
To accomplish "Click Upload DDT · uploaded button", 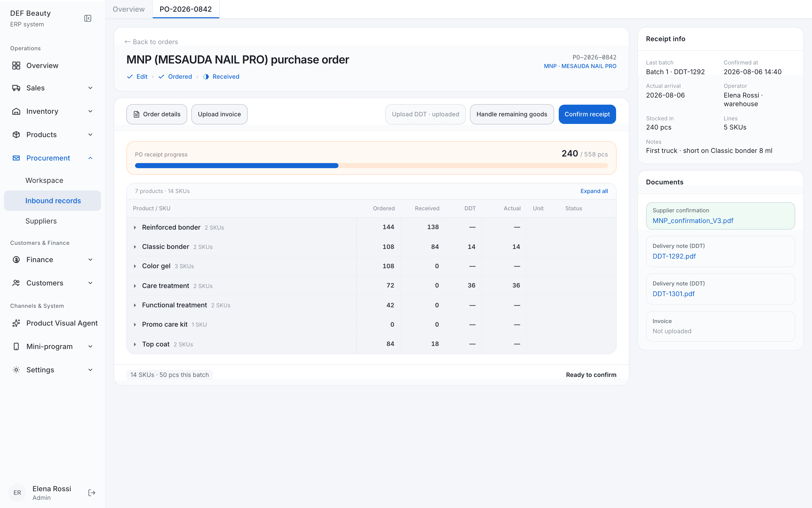I will coord(425,114).
